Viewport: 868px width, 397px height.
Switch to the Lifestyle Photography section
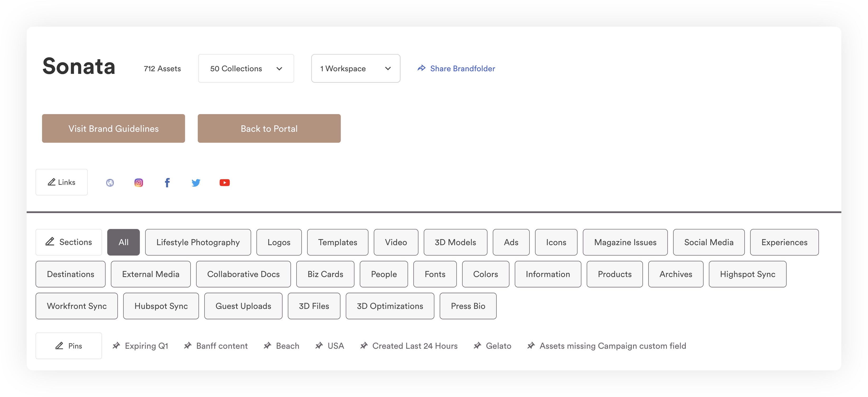198,242
